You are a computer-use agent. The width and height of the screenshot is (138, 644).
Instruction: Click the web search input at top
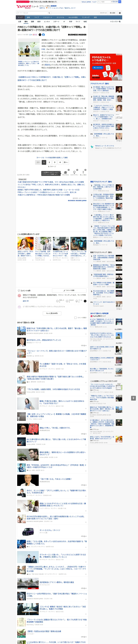(104, 2)
